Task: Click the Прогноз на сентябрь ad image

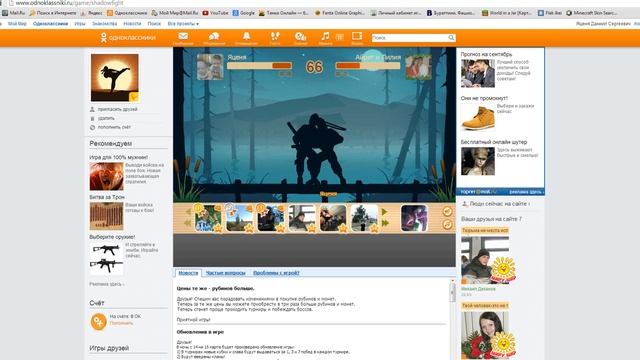Action: 478,73
